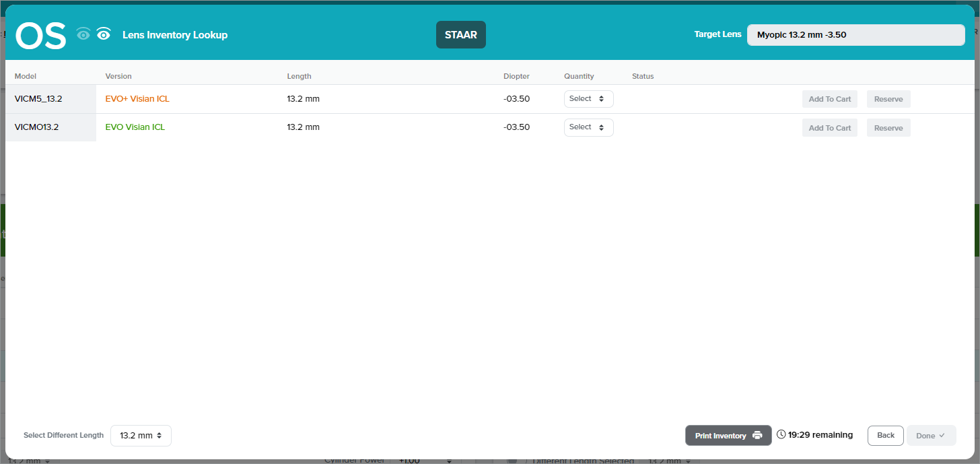Click the STAAR manufacturer button
This screenshot has width=980, height=464.
[x=460, y=35]
